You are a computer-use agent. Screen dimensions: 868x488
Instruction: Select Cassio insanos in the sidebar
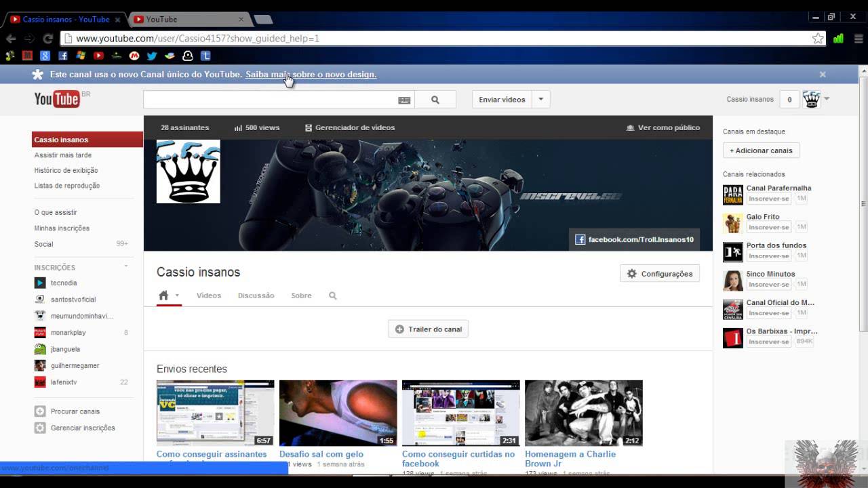pyautogui.click(x=87, y=140)
